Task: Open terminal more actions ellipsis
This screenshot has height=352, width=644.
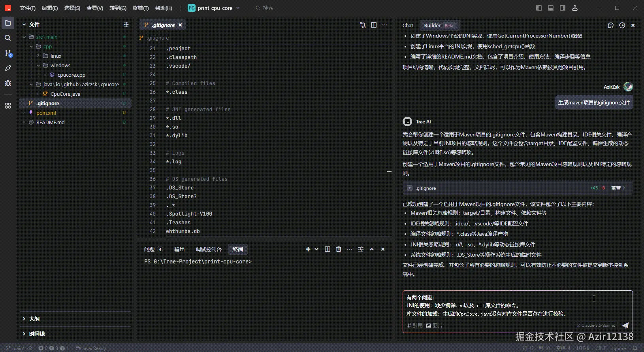Action: 349,249
